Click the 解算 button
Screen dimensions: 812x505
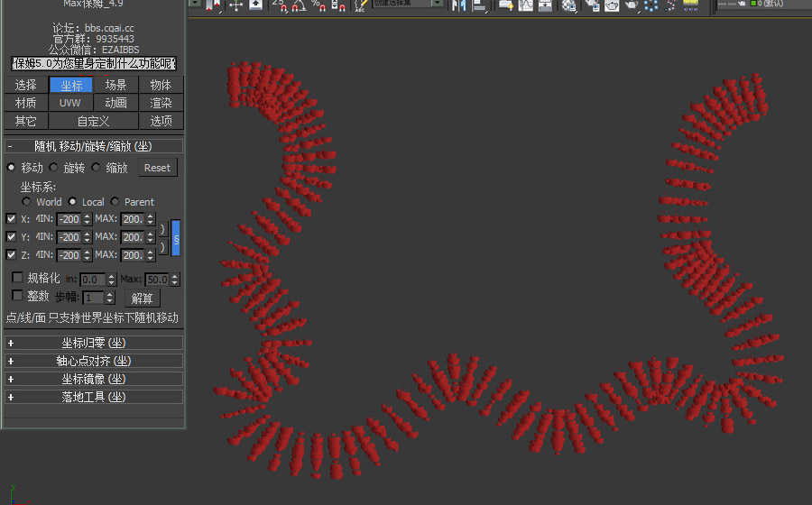[x=143, y=298]
